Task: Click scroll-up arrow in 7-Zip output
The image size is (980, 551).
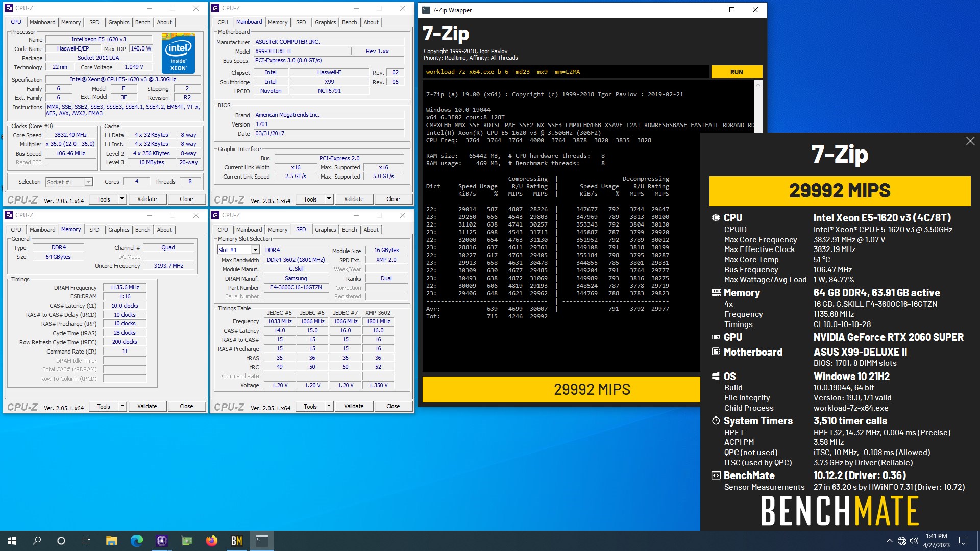Action: [x=757, y=85]
